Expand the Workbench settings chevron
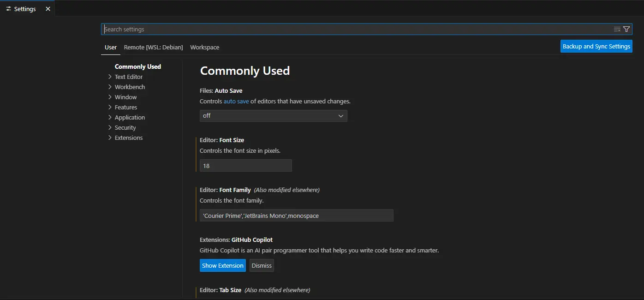This screenshot has width=644, height=300. (x=110, y=87)
